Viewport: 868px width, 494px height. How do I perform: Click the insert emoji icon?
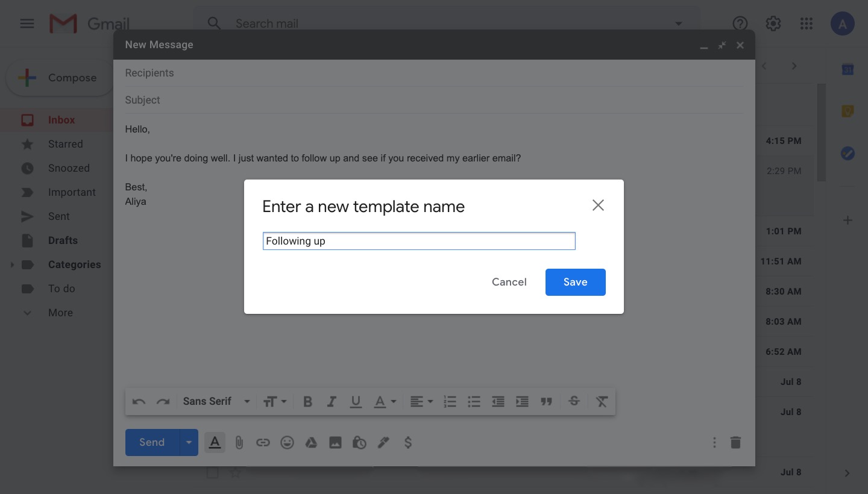[287, 443]
